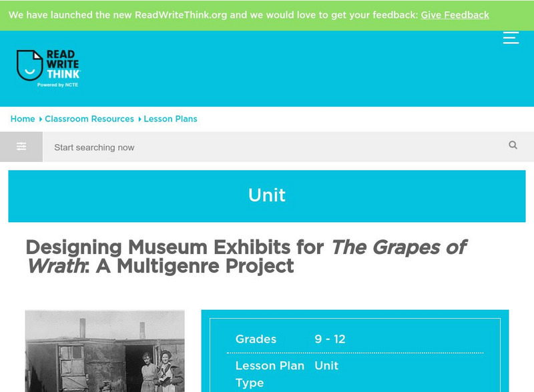The height and width of the screenshot is (392, 534).
Task: Open the Classroom Resources breadcrumb
Action: tap(89, 119)
